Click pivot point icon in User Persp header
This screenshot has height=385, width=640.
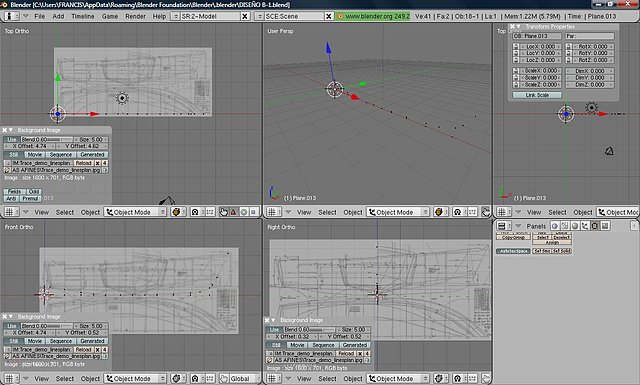pyautogui.click(x=460, y=212)
